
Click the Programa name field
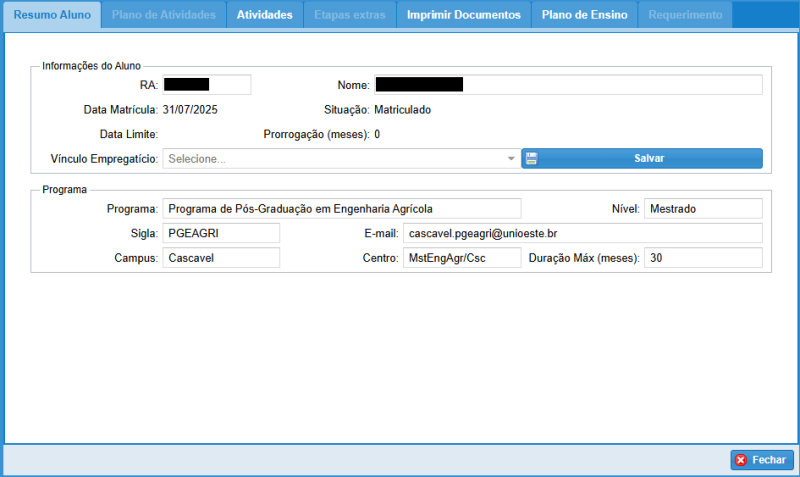pos(341,208)
